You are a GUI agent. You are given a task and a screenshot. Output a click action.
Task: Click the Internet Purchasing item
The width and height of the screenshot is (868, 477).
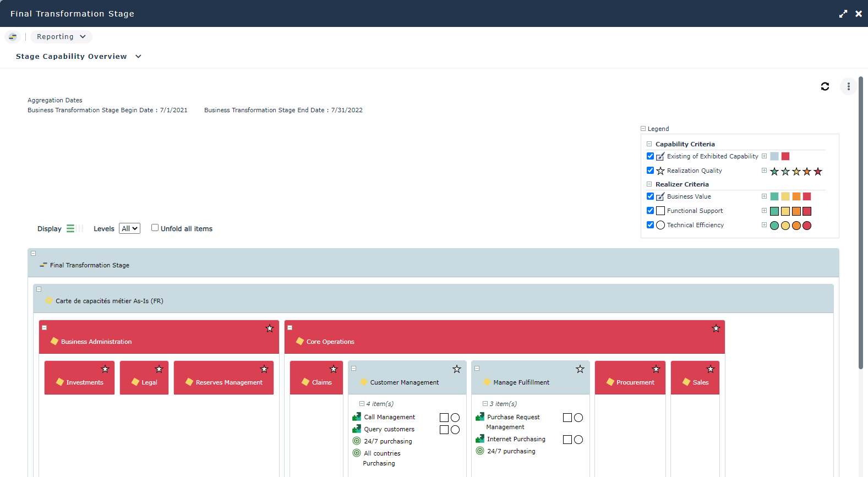point(516,439)
